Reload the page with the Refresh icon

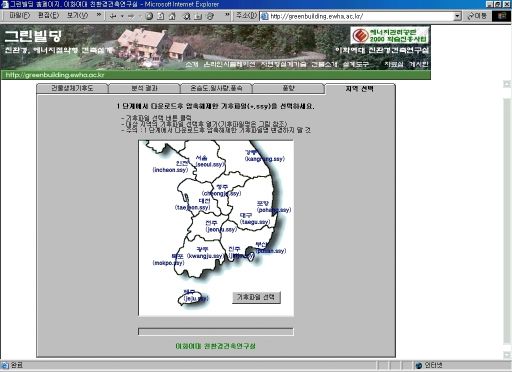161,16
